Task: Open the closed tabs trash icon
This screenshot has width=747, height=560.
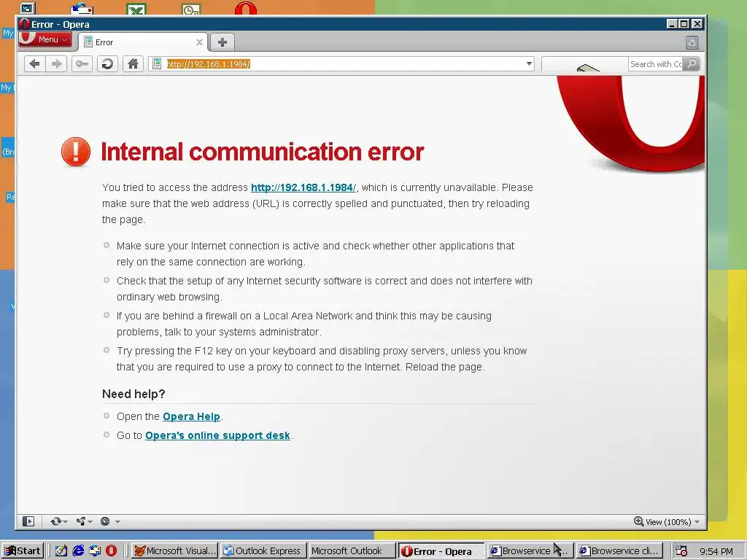Action: 692,43
